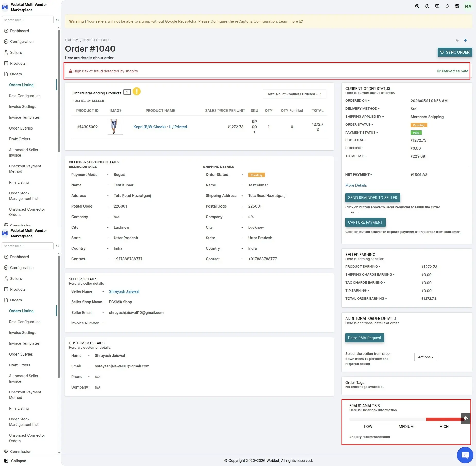Click the scroll-to-top arrow button
The width and height of the screenshot is (476, 466).
coord(465,418)
